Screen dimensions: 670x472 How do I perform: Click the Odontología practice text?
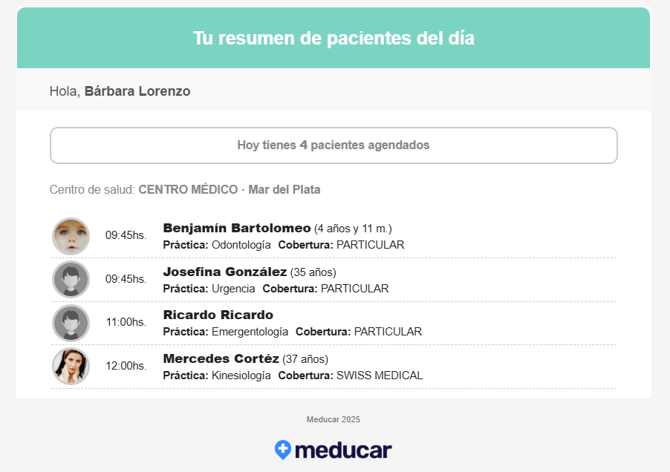coord(241,245)
